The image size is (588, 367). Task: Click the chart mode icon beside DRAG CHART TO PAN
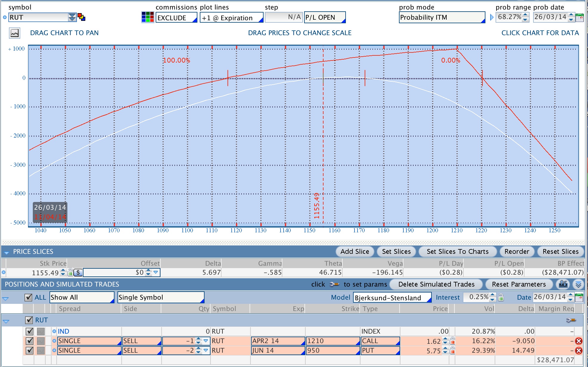(15, 33)
